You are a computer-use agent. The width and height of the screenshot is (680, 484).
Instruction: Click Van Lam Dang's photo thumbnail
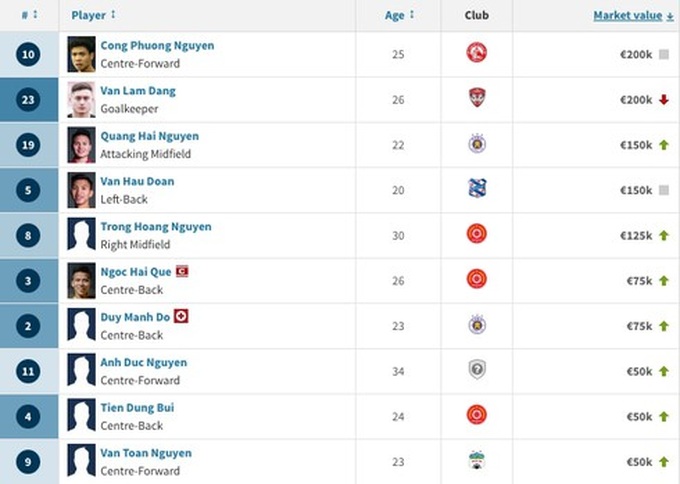81,99
